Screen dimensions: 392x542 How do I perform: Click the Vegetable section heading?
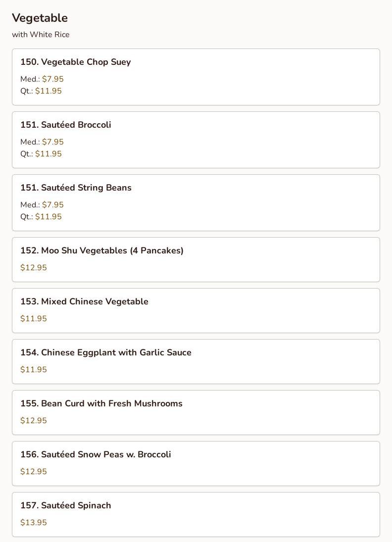[x=40, y=18]
